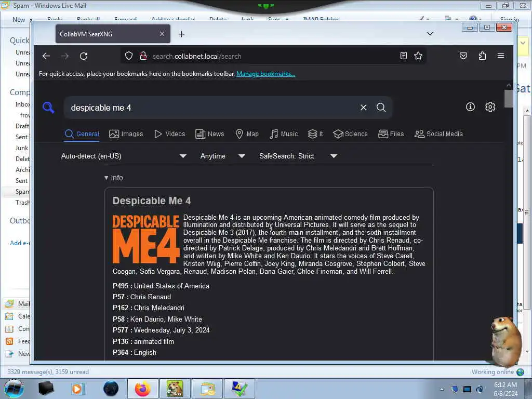This screenshot has height=399, width=532.
Task: Click the taskbar clock showing 6:12 AM
Action: coord(506,389)
